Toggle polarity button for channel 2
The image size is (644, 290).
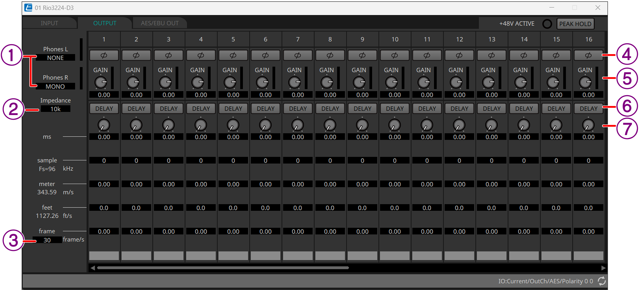(136, 55)
